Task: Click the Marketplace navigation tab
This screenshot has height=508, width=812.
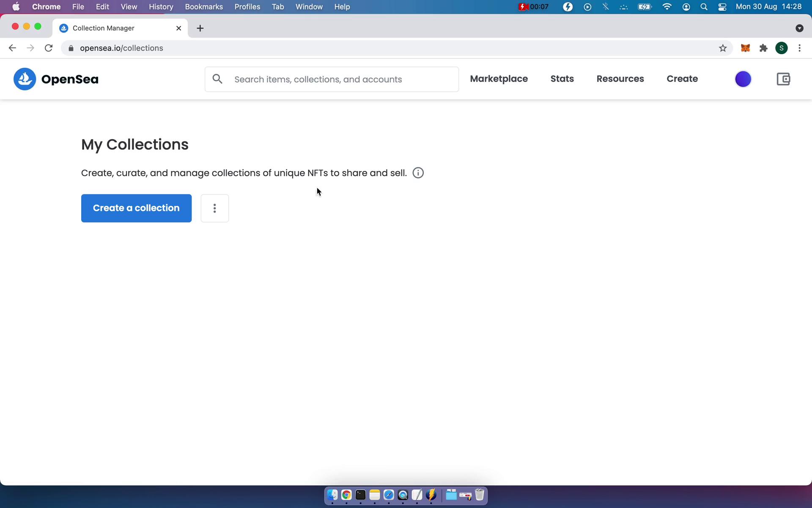Action: (x=499, y=78)
